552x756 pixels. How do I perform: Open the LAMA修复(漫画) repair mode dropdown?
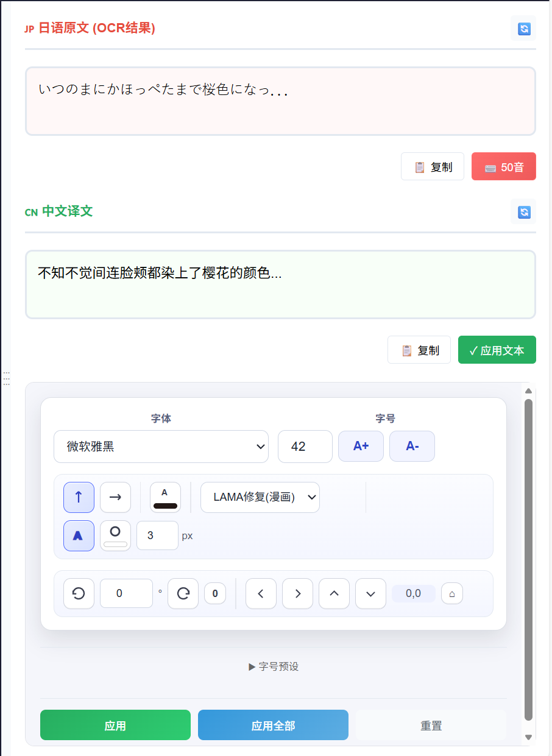click(x=260, y=497)
